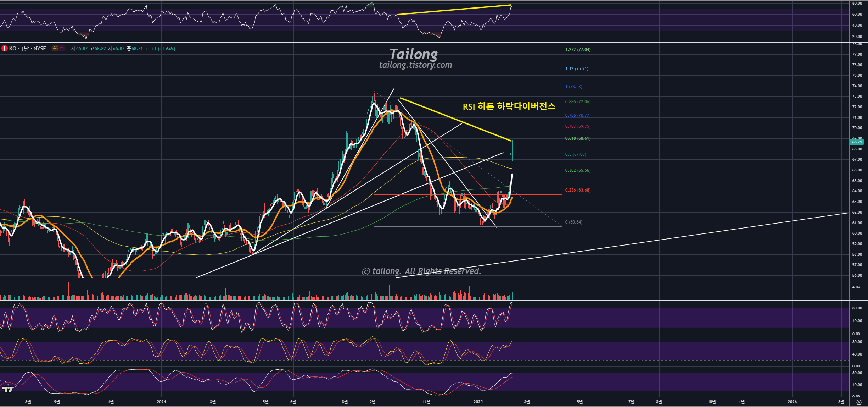Click the 0.5 (67.08) Fibonacci level label
This screenshot has height=407, width=868.
click(575, 154)
